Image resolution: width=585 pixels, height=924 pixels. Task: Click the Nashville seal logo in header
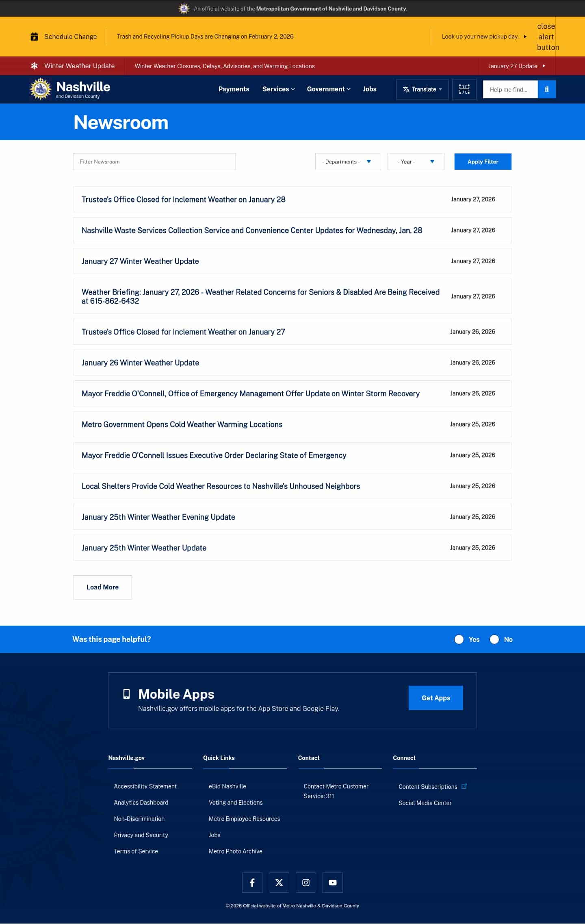[41, 89]
